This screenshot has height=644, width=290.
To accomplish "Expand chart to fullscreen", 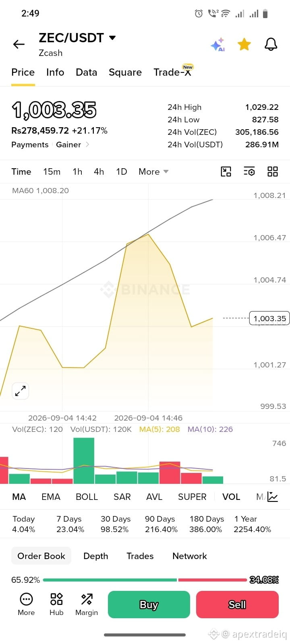I will pyautogui.click(x=20, y=391).
